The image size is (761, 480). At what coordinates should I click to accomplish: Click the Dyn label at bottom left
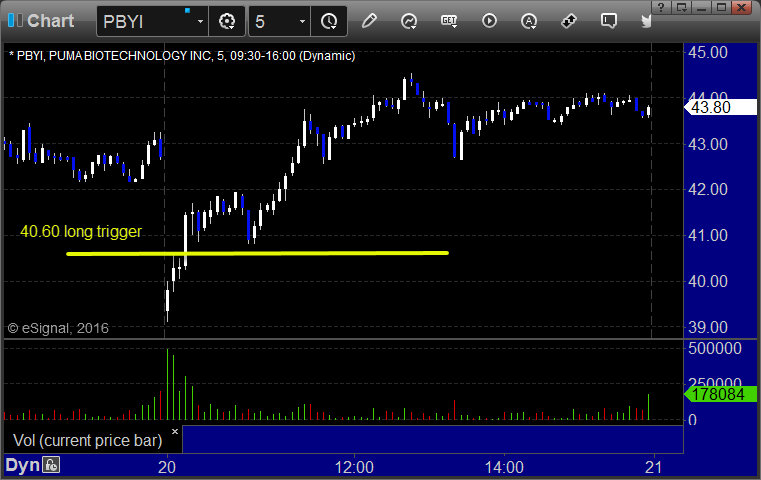click(22, 465)
